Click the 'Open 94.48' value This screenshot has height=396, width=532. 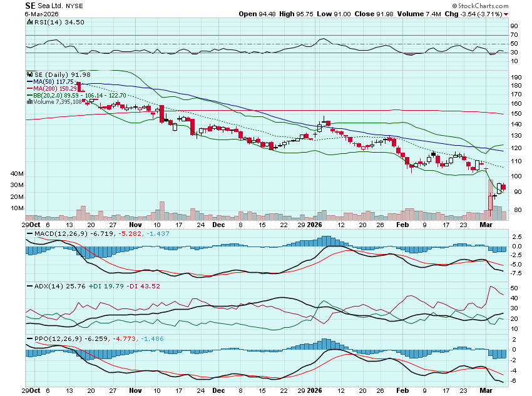[257, 14]
